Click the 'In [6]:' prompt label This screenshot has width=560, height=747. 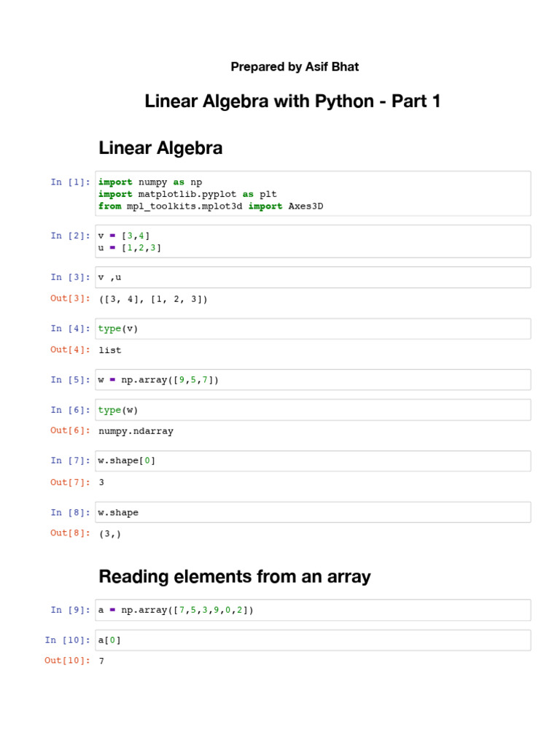71,410
